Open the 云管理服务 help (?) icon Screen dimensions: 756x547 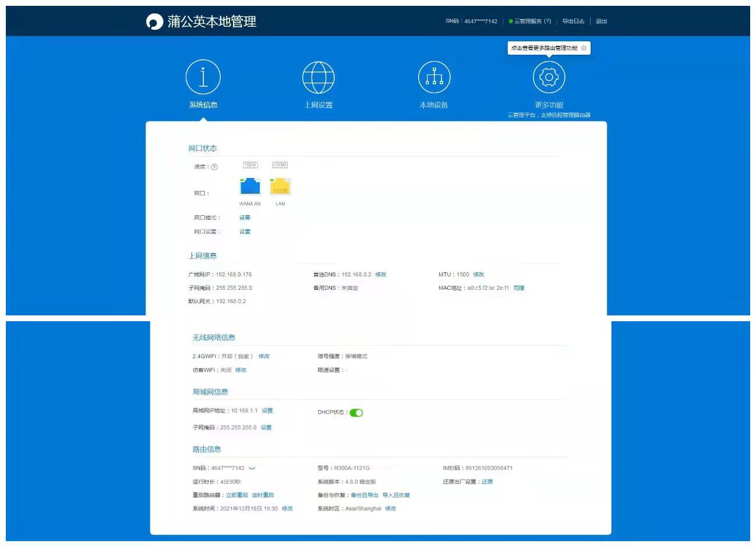(546, 21)
